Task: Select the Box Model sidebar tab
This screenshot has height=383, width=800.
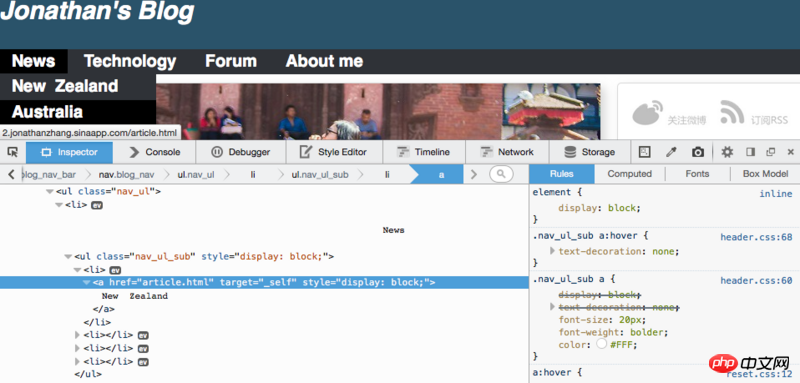Action: click(x=765, y=174)
